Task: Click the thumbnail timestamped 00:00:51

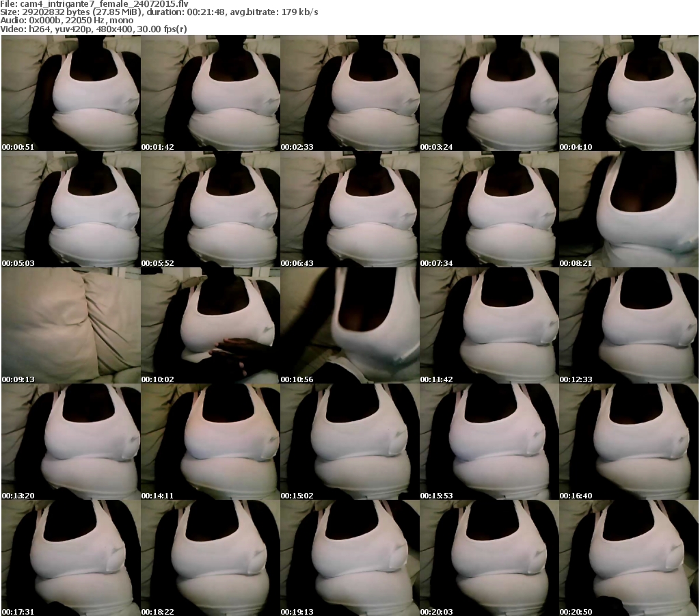Action: click(70, 93)
